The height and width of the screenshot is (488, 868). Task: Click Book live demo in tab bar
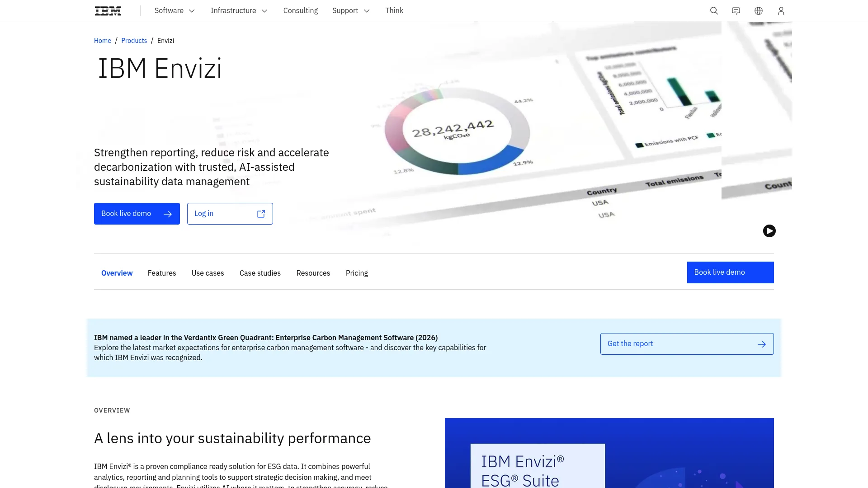click(731, 272)
